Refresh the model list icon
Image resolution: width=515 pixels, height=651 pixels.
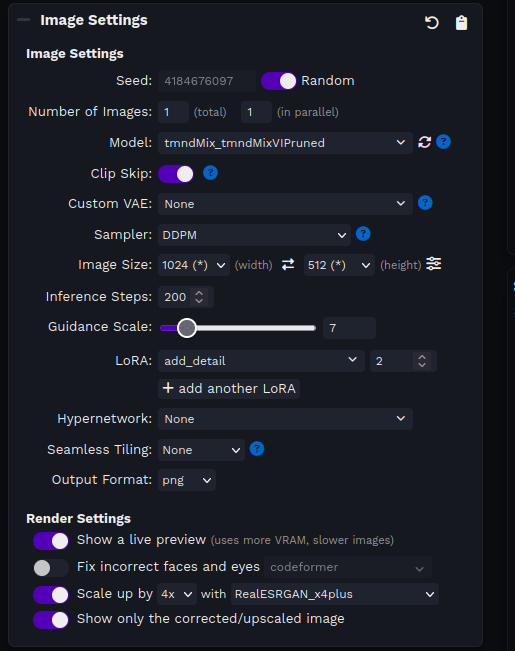click(424, 142)
